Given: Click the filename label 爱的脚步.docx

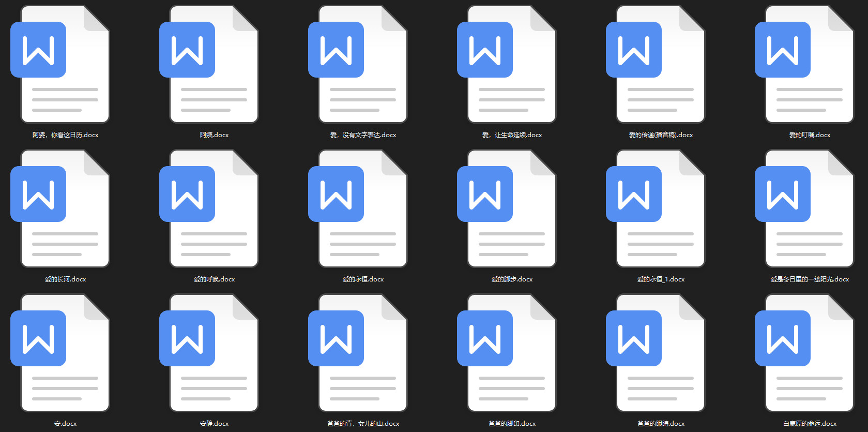Looking at the screenshot, I should click(x=512, y=279).
